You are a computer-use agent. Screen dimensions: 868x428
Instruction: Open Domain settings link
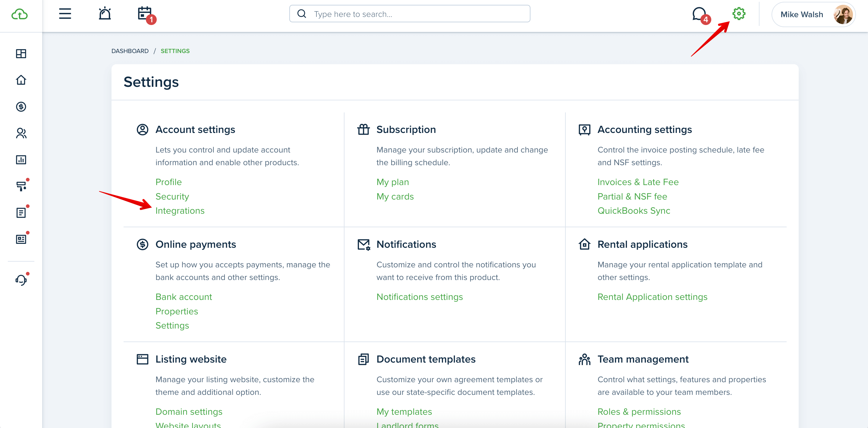189,412
